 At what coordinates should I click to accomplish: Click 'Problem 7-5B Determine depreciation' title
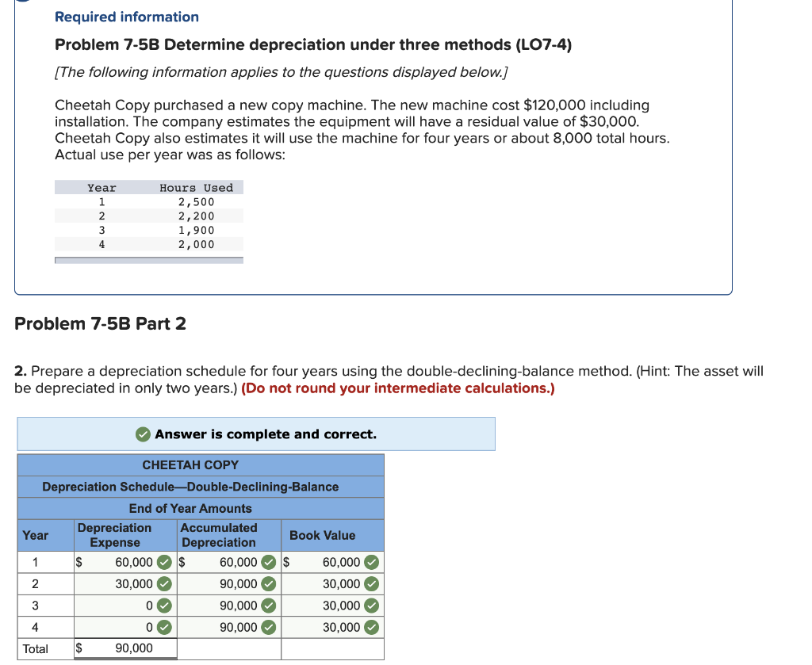point(313,45)
